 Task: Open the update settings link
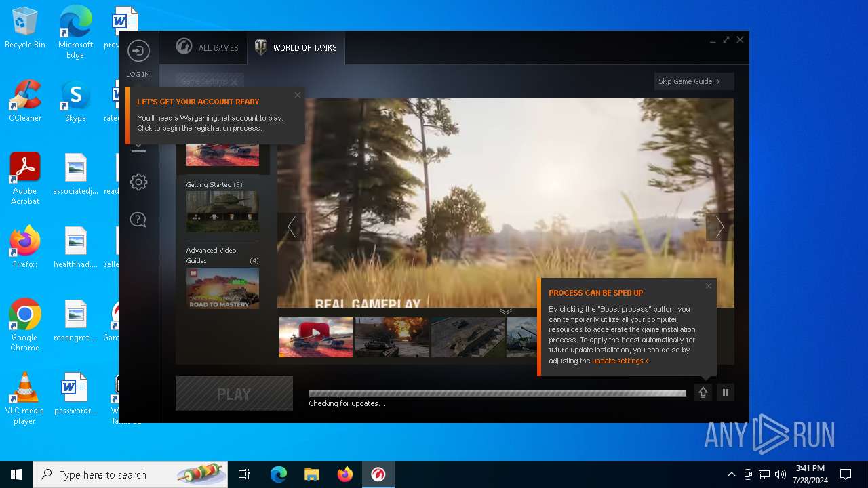click(620, 361)
